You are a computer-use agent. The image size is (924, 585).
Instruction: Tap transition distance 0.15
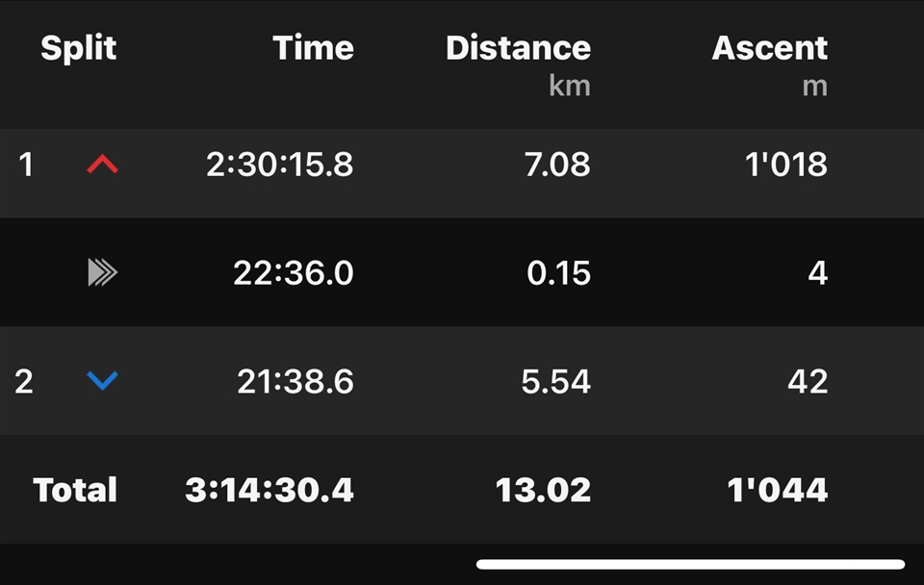[x=558, y=272]
